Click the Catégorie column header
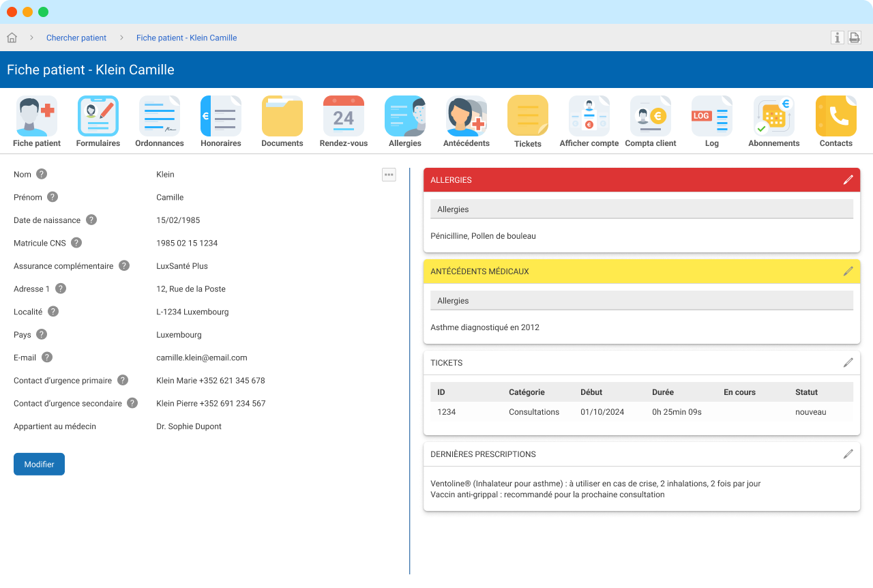 pyautogui.click(x=527, y=392)
